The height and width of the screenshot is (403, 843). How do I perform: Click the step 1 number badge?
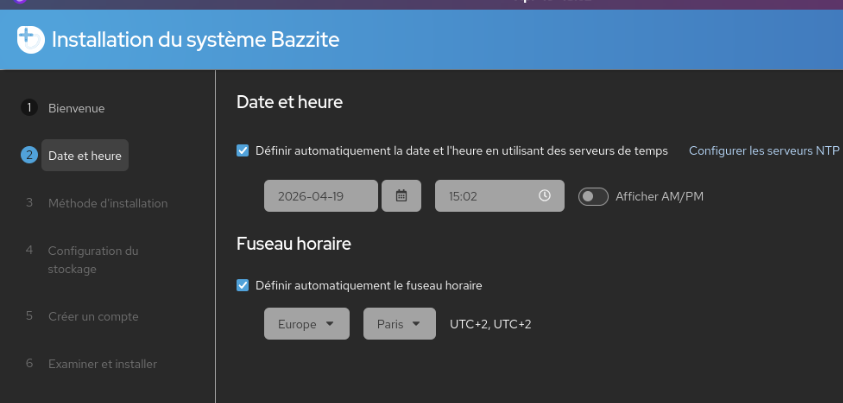click(x=30, y=108)
